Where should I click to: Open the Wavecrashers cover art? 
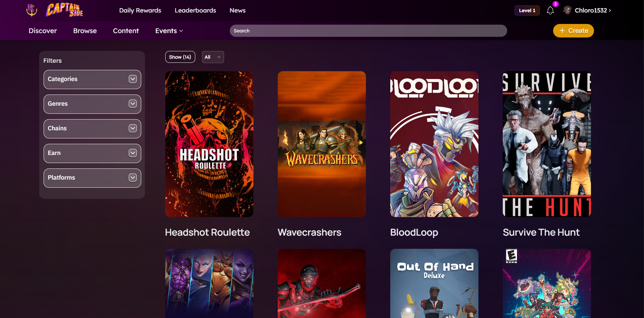click(322, 144)
